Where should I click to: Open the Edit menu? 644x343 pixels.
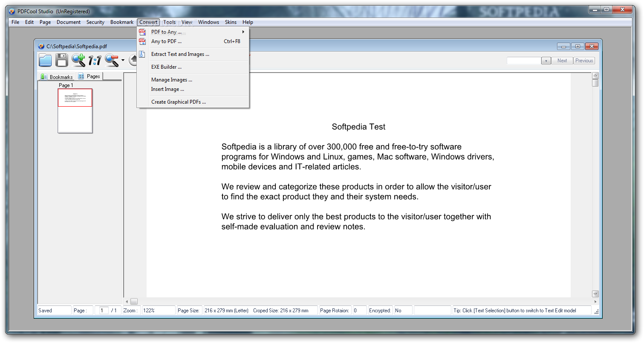tap(29, 22)
